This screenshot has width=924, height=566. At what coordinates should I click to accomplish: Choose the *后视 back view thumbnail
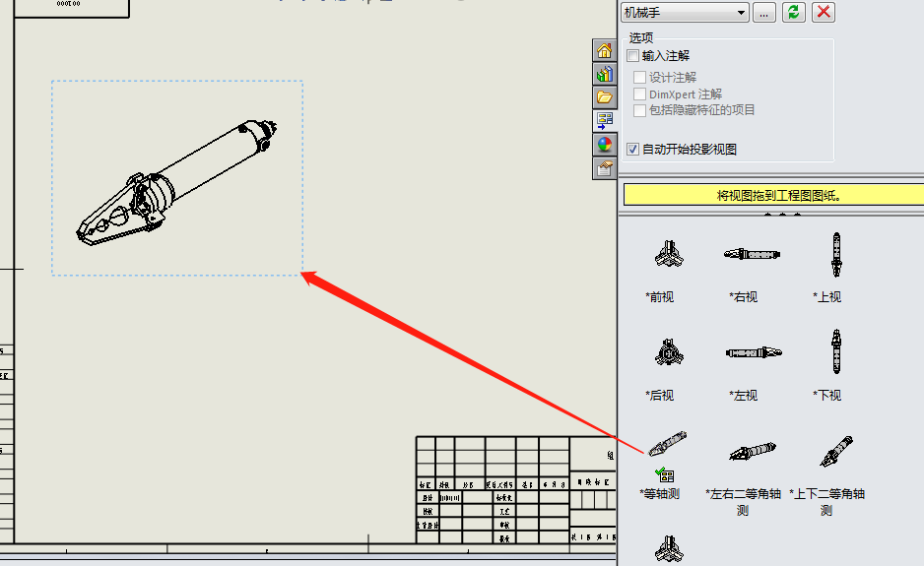668,352
